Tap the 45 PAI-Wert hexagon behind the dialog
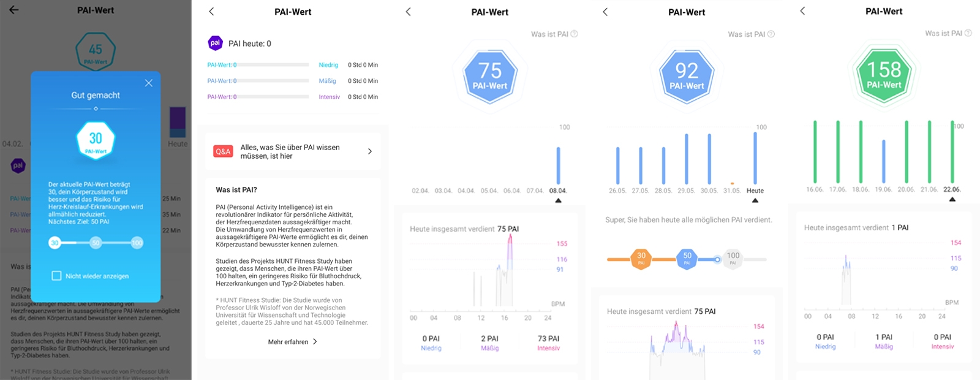Screen dimensions: 980x380 pyautogui.click(x=96, y=51)
